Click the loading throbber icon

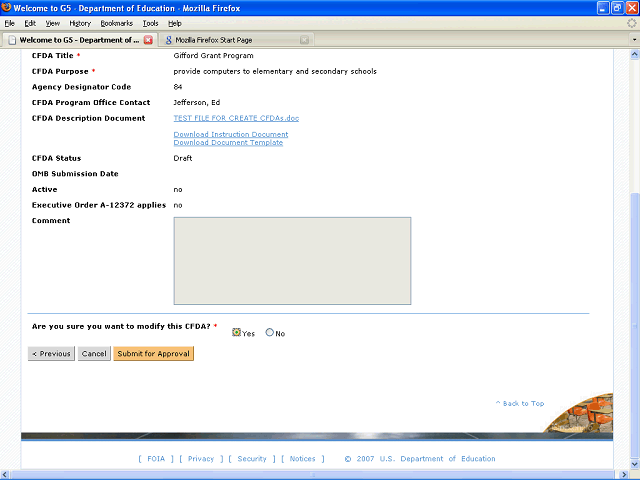pyautogui.click(x=632, y=23)
